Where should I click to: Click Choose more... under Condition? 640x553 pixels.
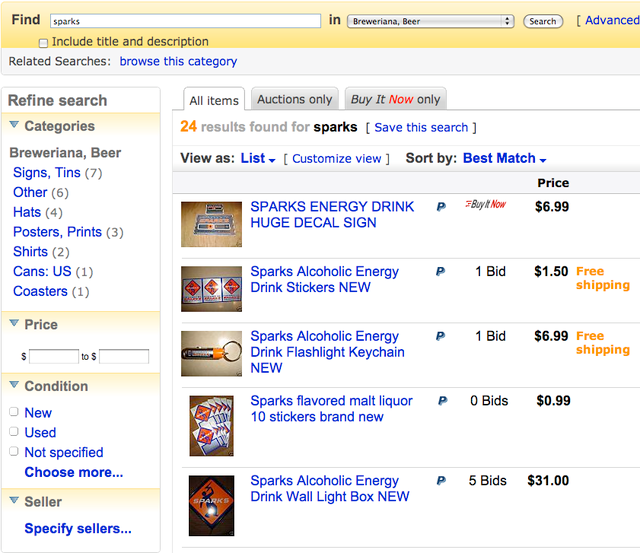coord(74,472)
